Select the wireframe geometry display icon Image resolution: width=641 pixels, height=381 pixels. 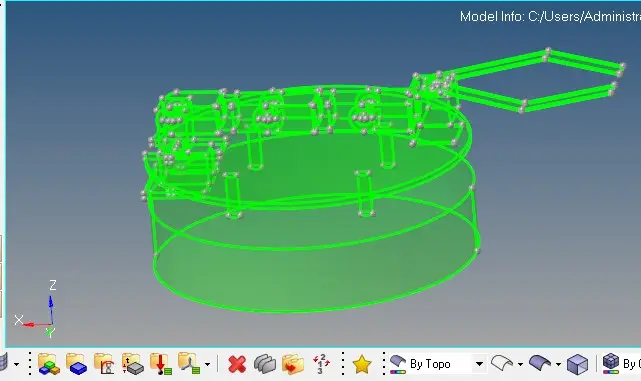pos(502,363)
